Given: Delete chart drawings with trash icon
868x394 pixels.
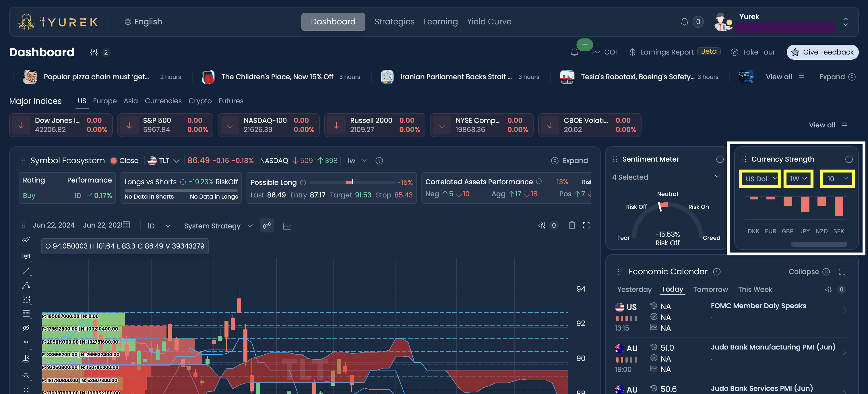Looking at the screenshot, I should click(572, 225).
